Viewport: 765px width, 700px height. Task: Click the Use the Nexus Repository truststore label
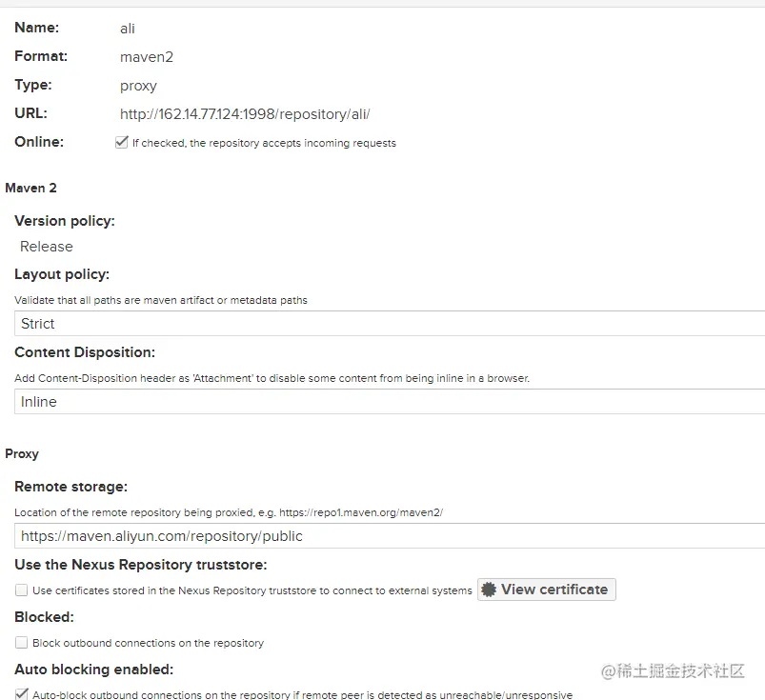click(x=141, y=565)
